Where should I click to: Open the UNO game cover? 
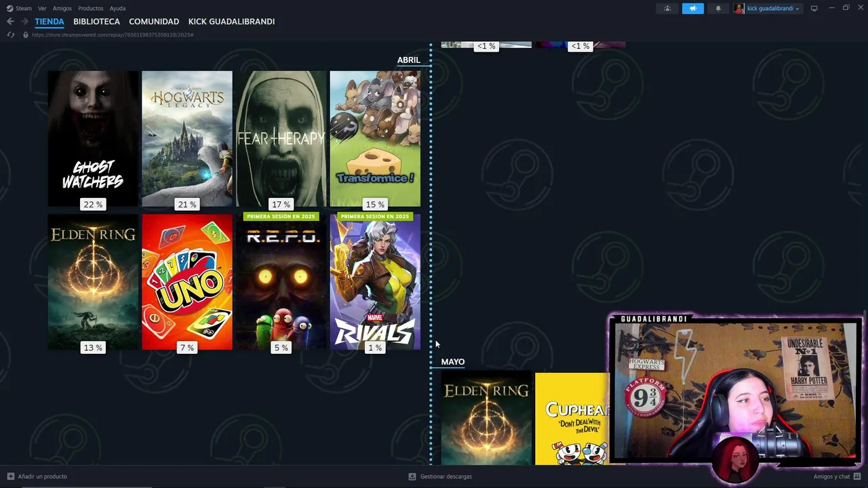[187, 282]
